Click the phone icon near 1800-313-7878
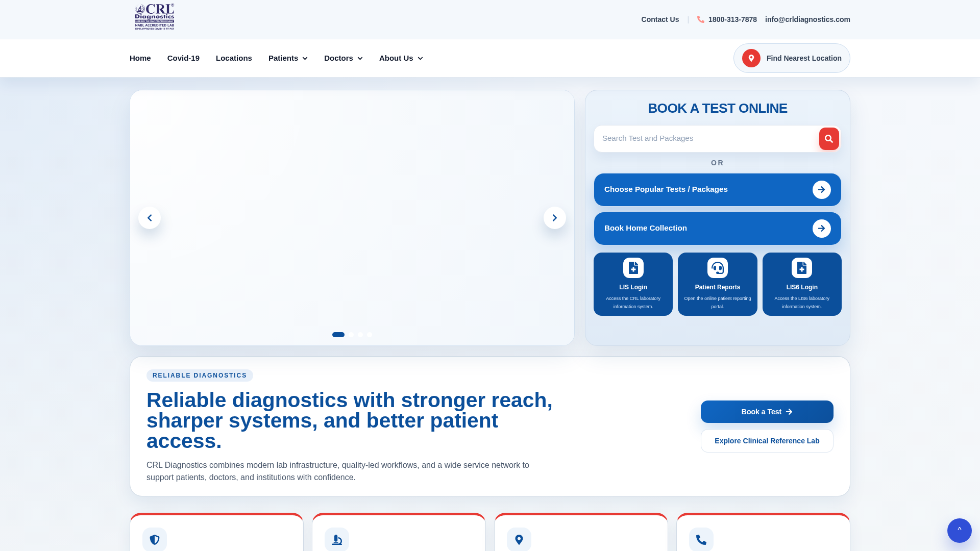The image size is (980, 551). (700, 19)
